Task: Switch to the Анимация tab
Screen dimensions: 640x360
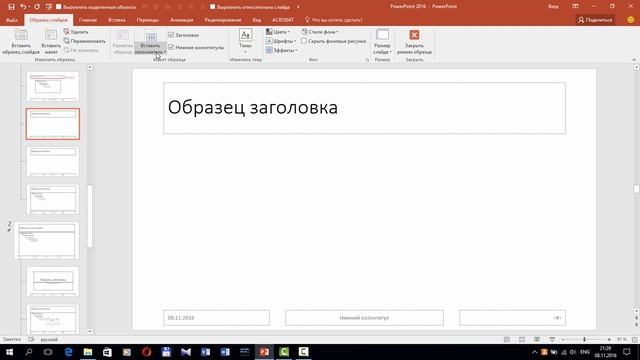Action: 182,20
